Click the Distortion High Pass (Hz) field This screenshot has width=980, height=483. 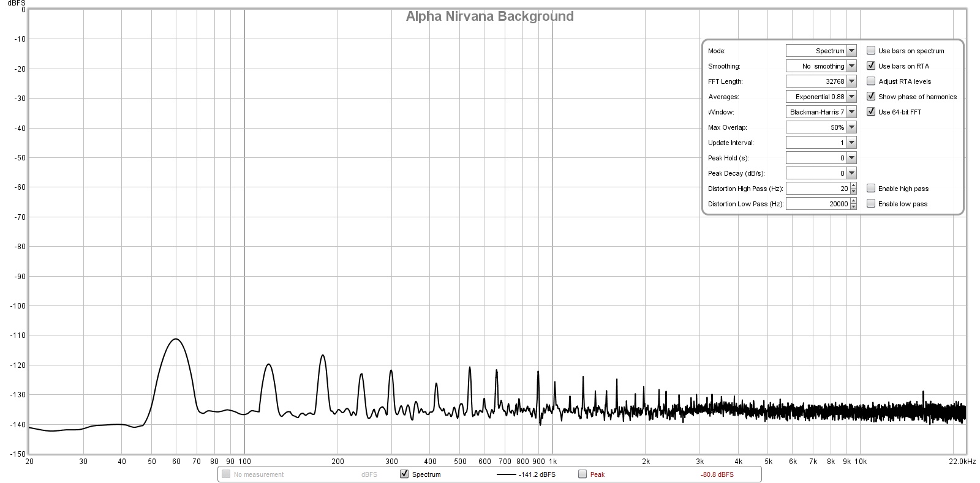click(818, 189)
